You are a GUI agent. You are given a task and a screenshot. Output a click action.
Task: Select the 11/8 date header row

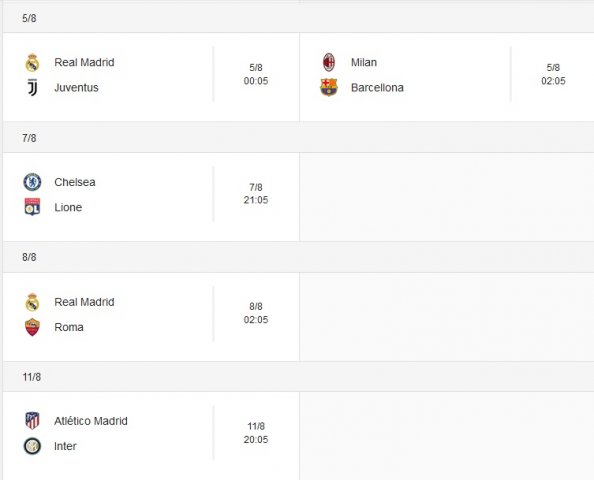(298, 377)
